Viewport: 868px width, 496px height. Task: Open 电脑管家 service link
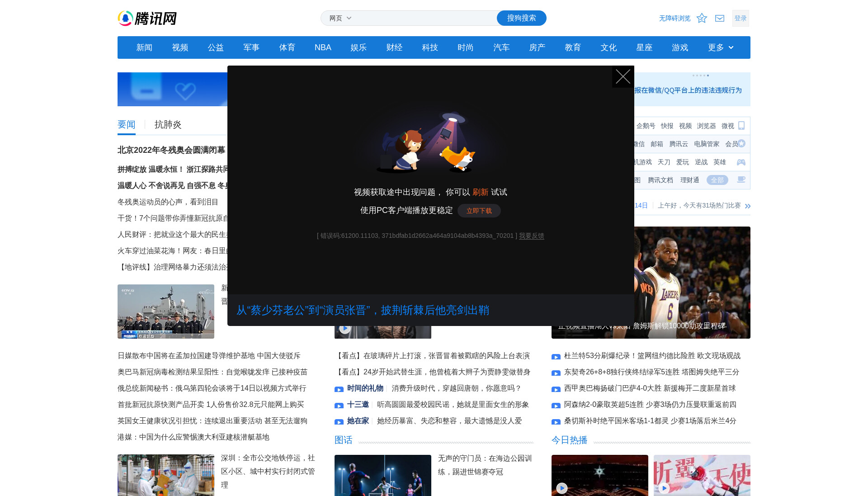(x=707, y=144)
